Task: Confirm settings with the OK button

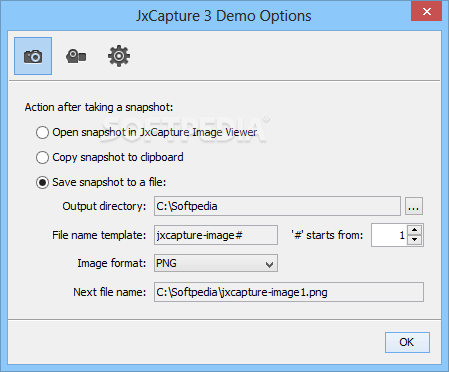Action: click(407, 342)
